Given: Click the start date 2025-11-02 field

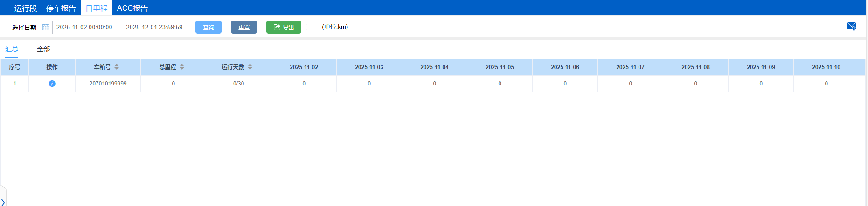Looking at the screenshot, I should (84, 28).
